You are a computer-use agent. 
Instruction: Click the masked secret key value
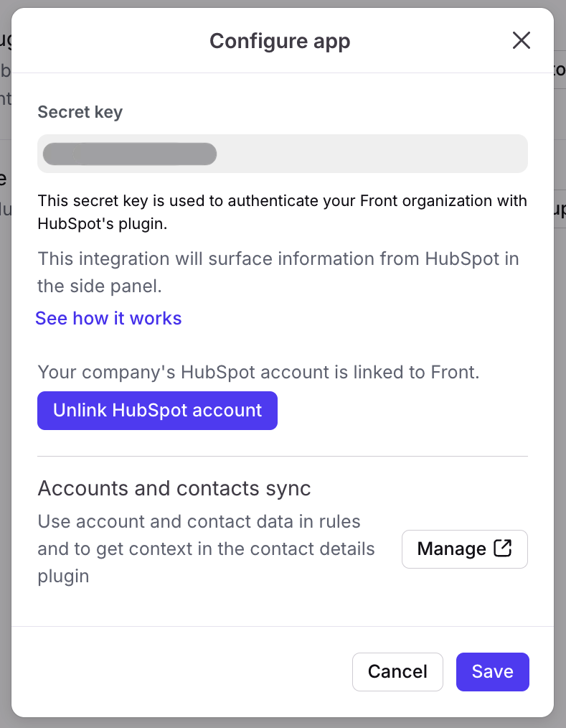pos(130,154)
